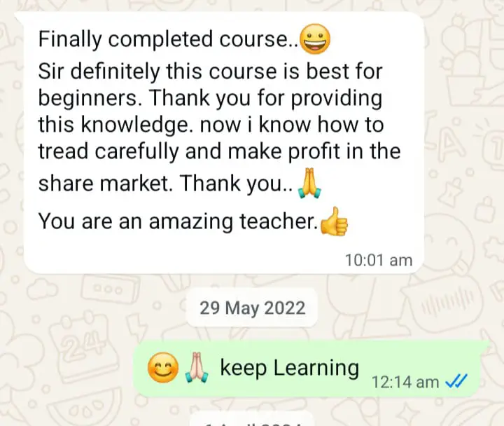Click the 12:14 am timestamp

[x=405, y=383]
